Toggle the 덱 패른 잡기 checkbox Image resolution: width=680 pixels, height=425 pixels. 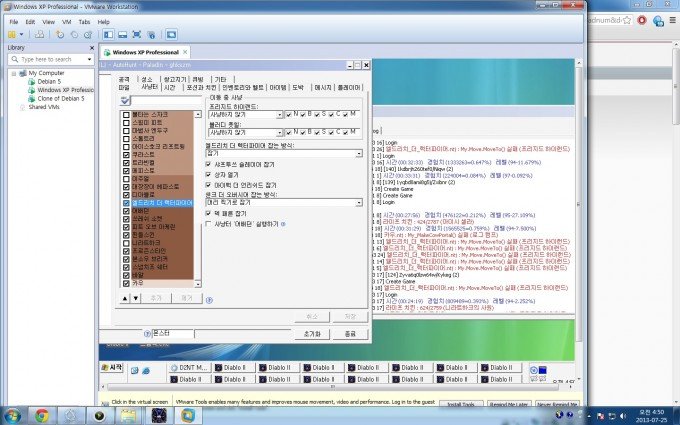tap(208, 213)
